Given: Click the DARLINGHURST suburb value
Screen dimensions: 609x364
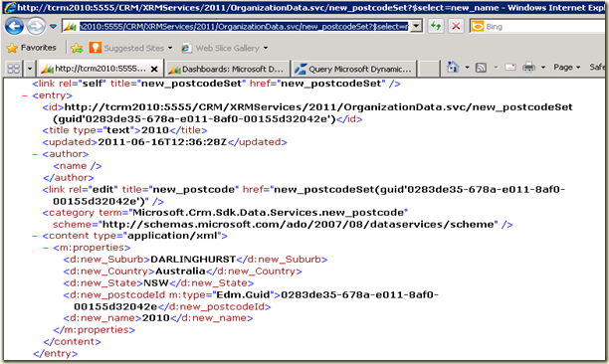Looking at the screenshot, I should 193,260.
